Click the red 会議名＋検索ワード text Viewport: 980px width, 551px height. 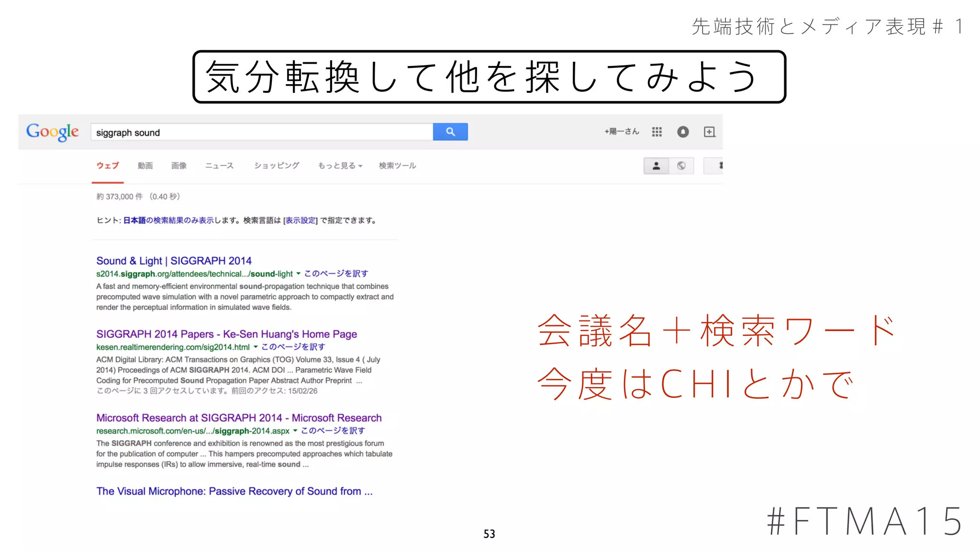(x=716, y=331)
